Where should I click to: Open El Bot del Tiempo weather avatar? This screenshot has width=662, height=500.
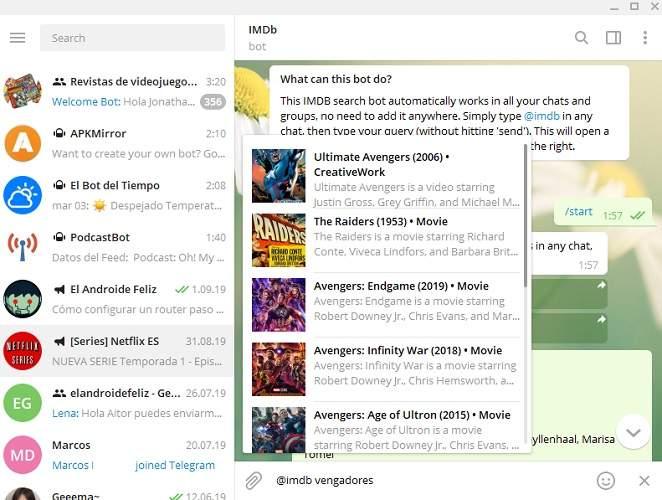pyautogui.click(x=22, y=195)
